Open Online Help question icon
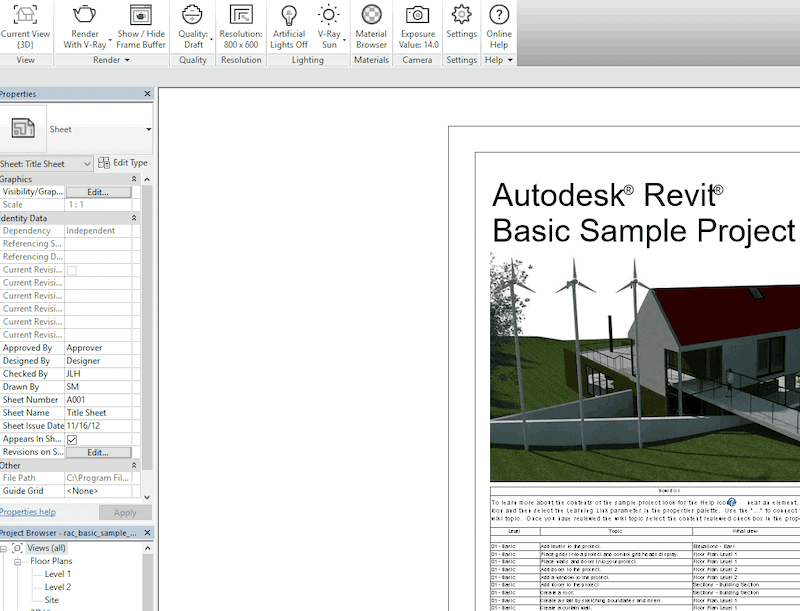 tap(499, 15)
